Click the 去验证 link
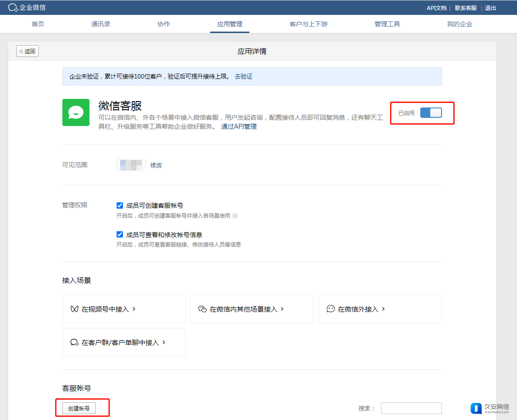517x420 pixels. (x=244, y=77)
